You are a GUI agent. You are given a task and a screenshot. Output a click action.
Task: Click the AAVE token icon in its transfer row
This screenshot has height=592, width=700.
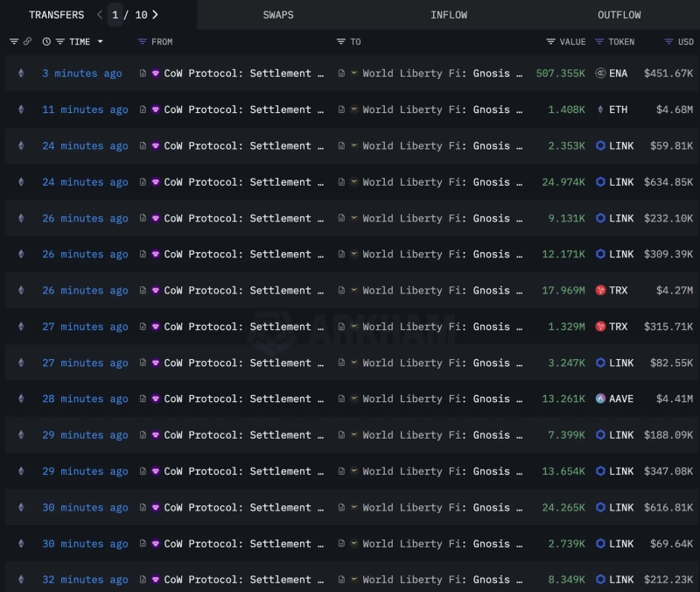(599, 398)
